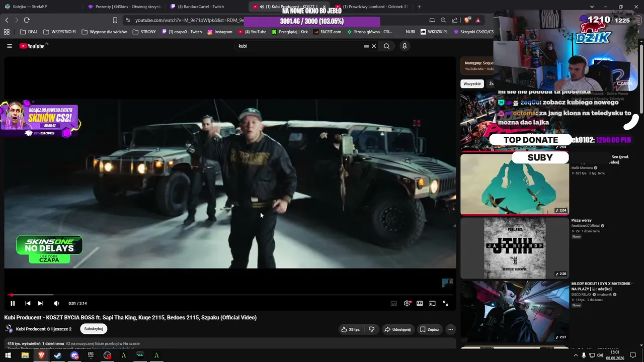Click the browser address bar URL
644x362 pixels.
pos(189,20)
